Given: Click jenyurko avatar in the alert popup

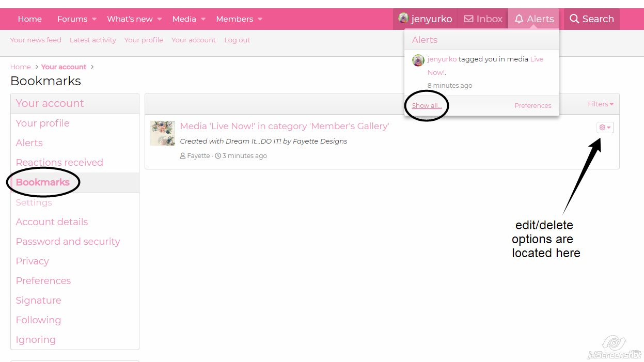Looking at the screenshot, I should click(x=418, y=60).
